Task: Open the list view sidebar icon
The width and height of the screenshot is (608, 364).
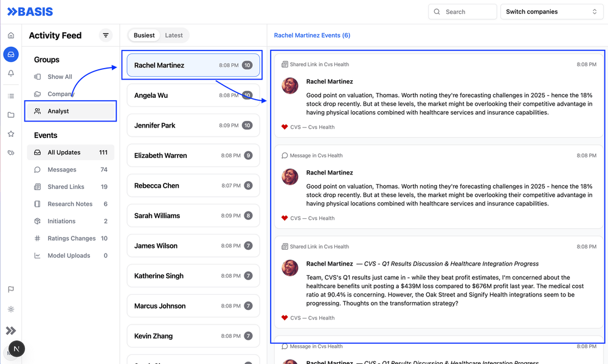Action: coord(11,96)
